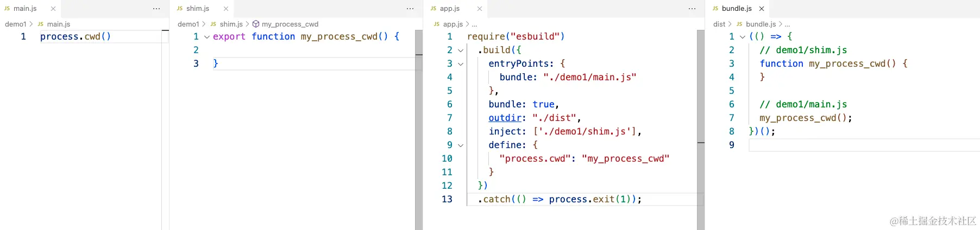Click my_process_cwd(); call in bundle.js
Screen dimensions: 980x230
point(806,118)
